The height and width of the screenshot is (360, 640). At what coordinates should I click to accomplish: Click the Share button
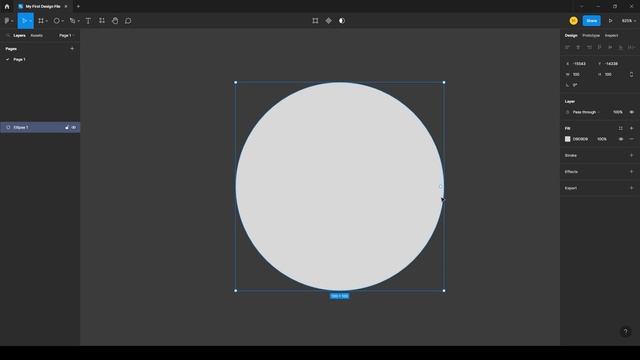pos(591,21)
